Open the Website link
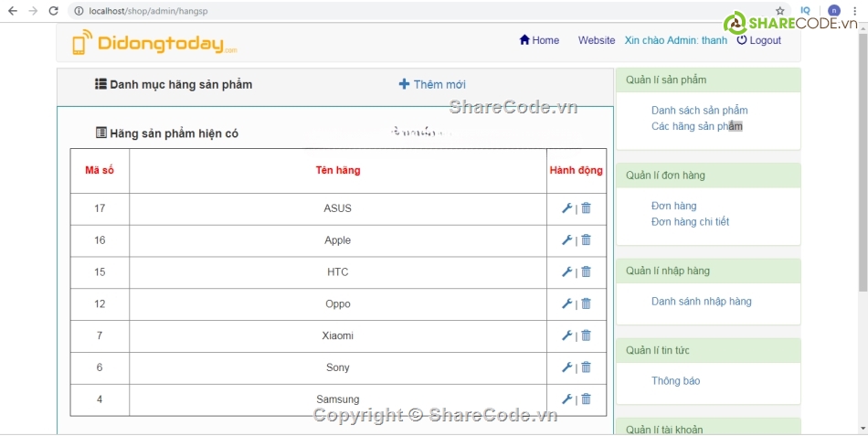868x436 pixels. tap(597, 40)
